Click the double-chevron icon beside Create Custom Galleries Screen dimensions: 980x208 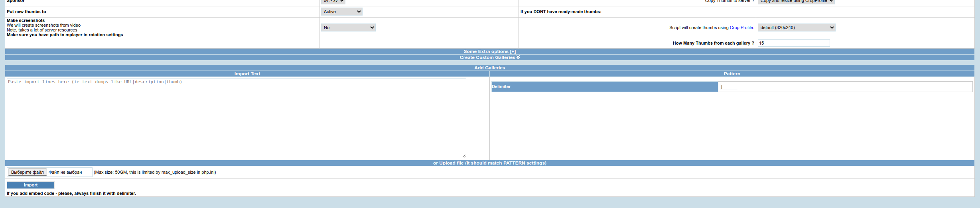coord(518,57)
